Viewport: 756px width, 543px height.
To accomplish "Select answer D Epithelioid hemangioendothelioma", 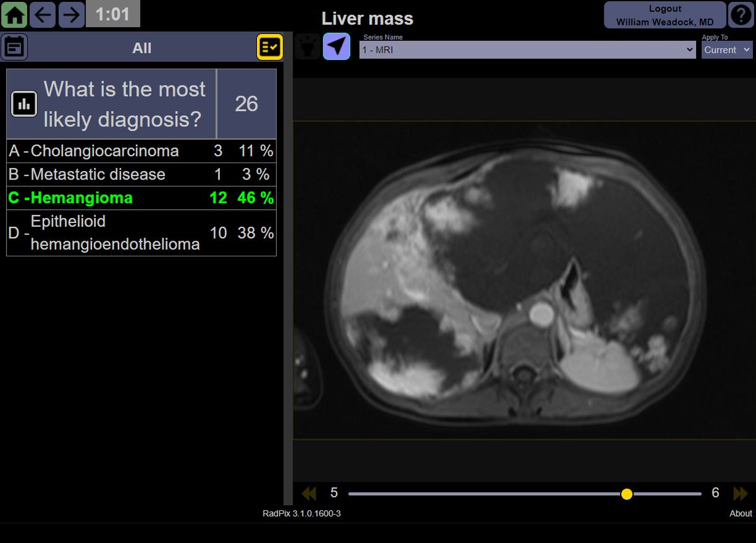I will 141,233.
